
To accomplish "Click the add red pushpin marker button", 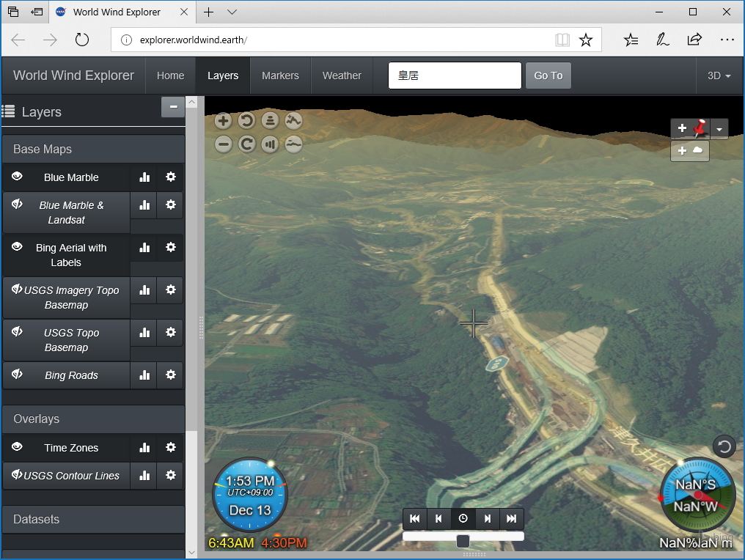I will click(x=691, y=128).
